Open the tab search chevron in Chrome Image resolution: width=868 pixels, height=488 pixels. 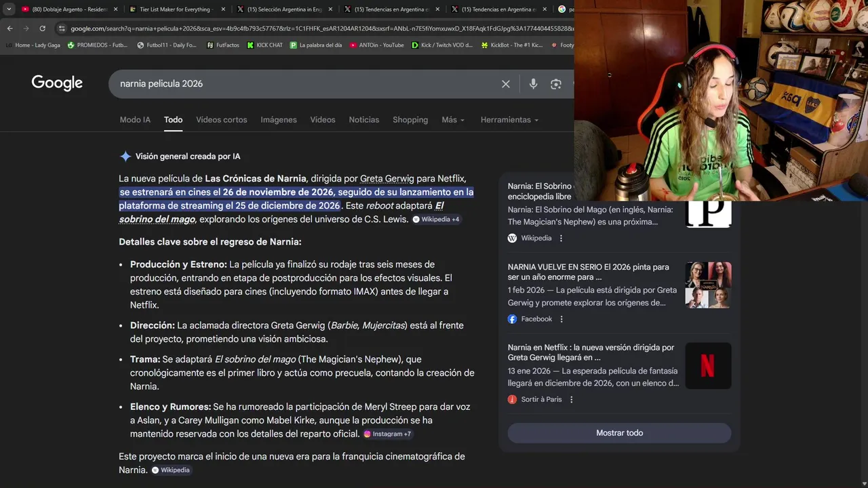[9, 9]
